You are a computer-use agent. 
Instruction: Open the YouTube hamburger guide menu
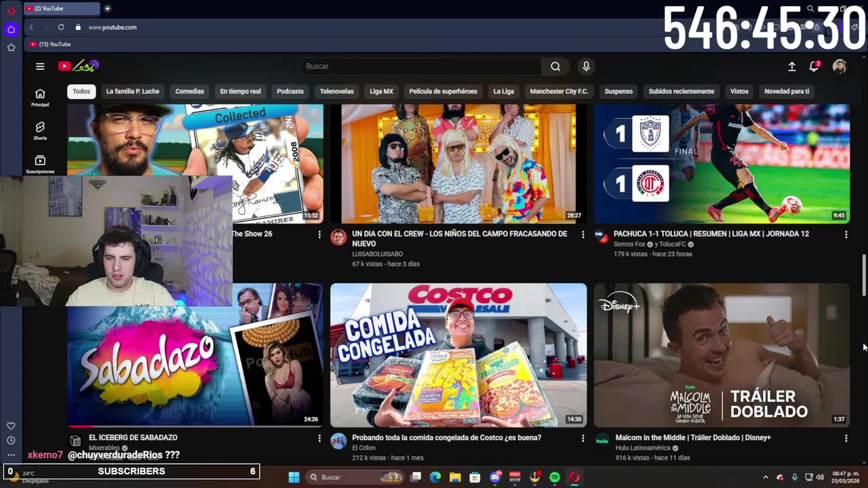[40, 66]
